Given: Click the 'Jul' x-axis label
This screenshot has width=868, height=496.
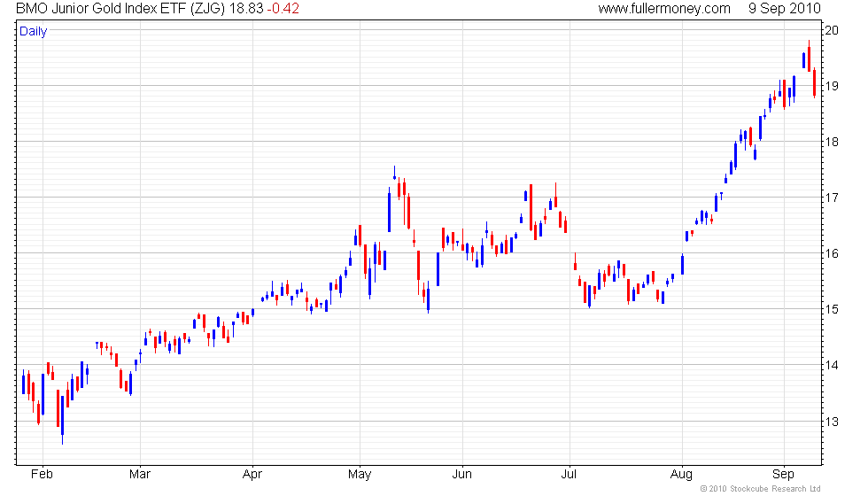Looking at the screenshot, I should tap(569, 475).
